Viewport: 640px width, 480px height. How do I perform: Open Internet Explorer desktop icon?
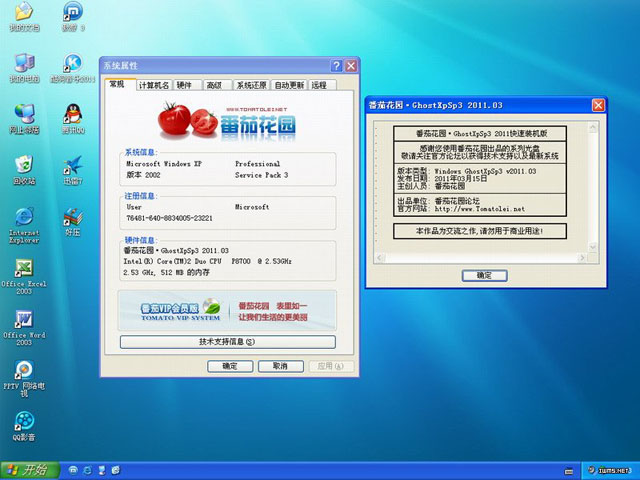click(x=24, y=225)
